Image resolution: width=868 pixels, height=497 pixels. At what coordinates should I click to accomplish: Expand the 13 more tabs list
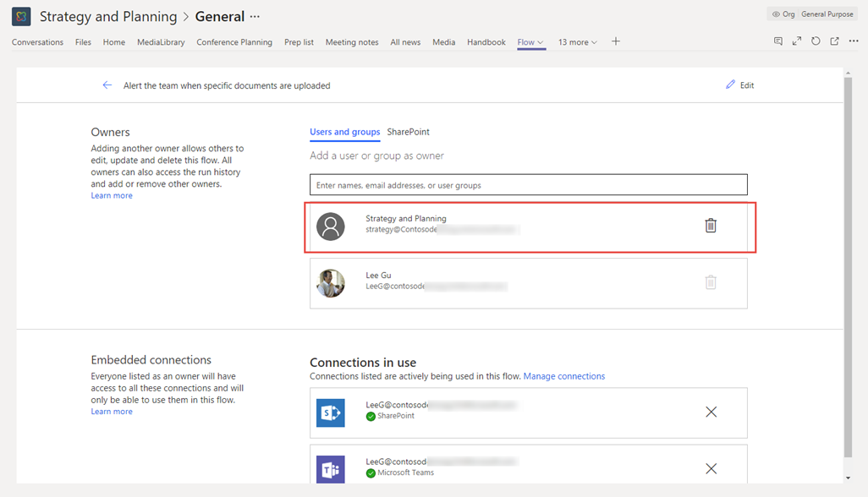(x=577, y=42)
